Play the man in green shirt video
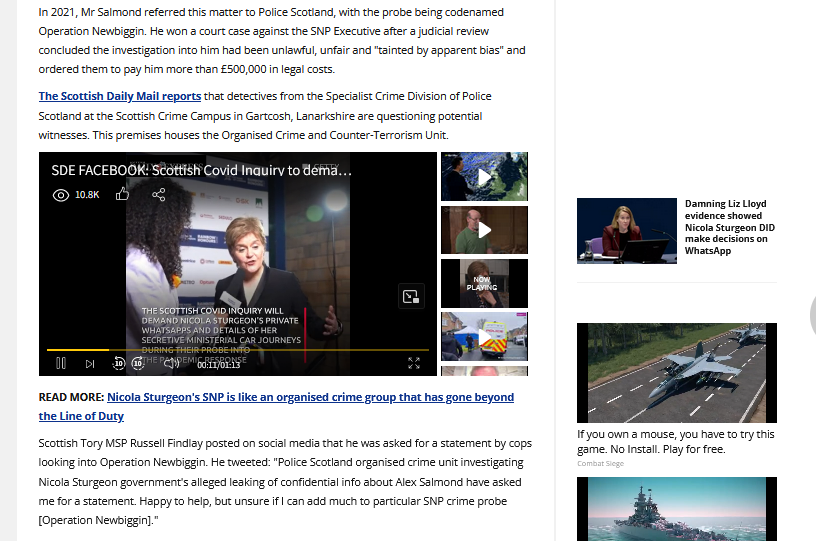816x541 pixels. pos(484,230)
